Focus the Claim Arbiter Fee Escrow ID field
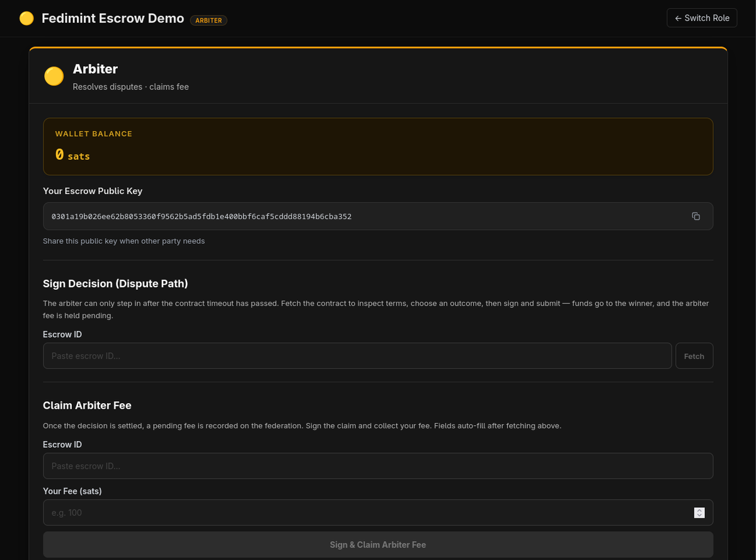The image size is (756, 560). pyautogui.click(x=378, y=466)
